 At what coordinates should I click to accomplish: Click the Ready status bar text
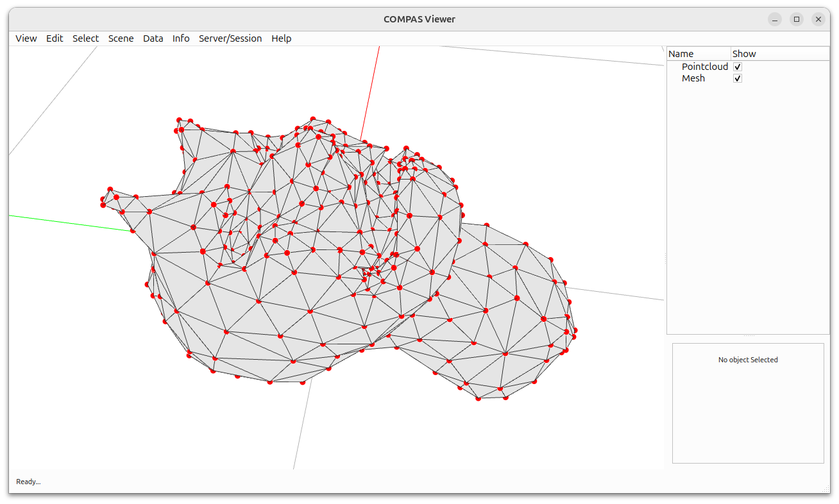coord(28,482)
